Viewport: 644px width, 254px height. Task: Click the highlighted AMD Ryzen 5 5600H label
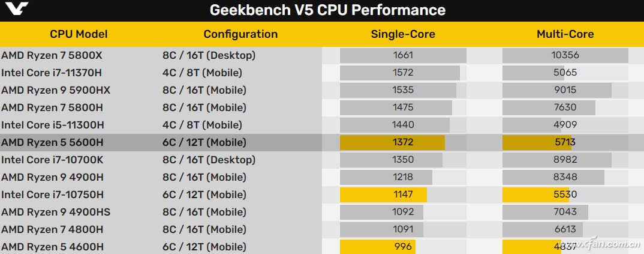52,142
